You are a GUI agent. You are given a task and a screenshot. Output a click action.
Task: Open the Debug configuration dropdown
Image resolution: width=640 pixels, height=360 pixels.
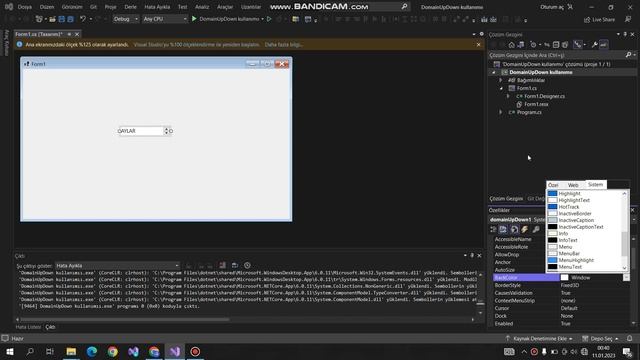point(126,19)
